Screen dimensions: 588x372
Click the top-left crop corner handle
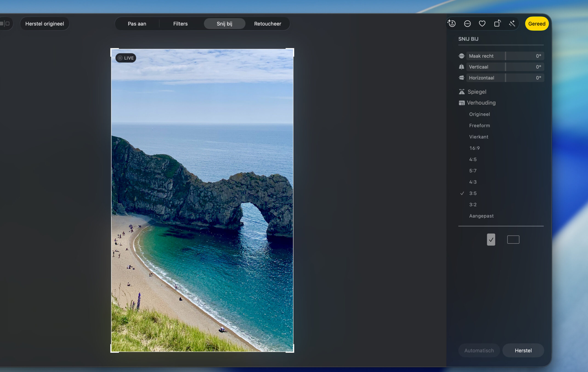pos(112,50)
